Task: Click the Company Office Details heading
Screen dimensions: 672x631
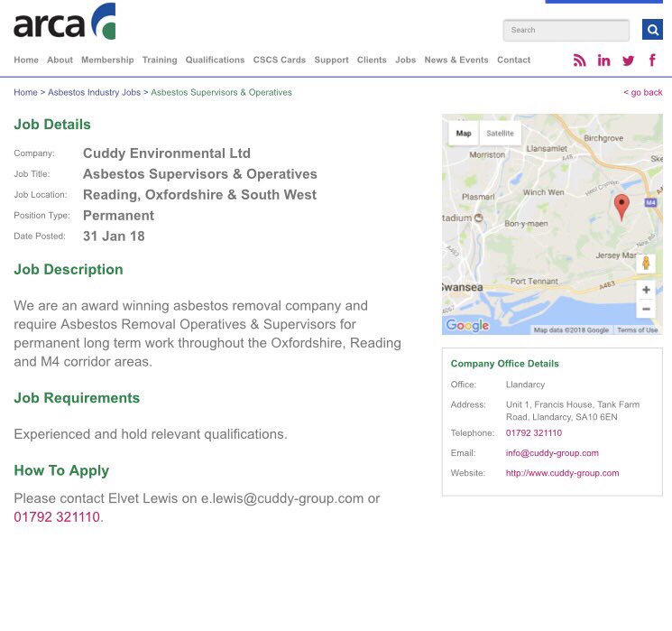Action: click(505, 364)
